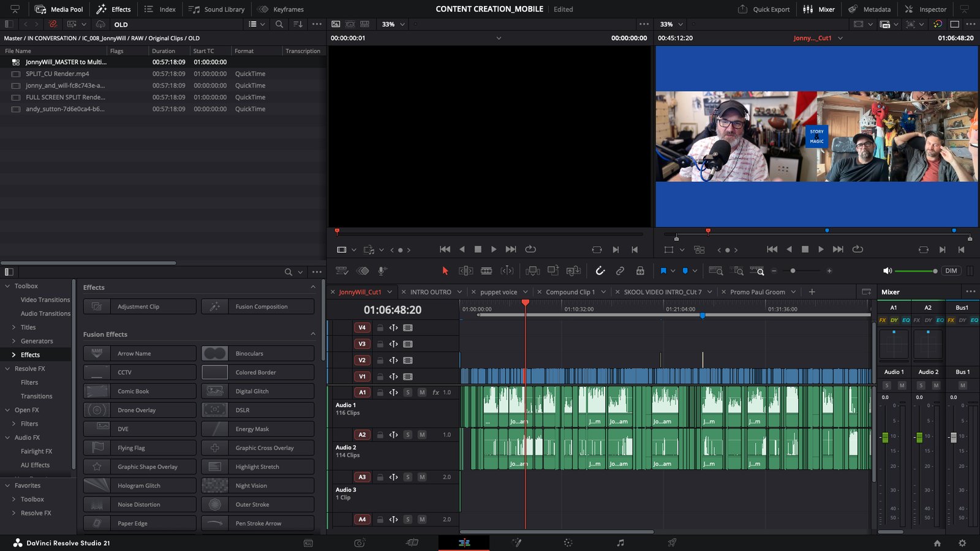Add a new timeline tab with plus

[x=812, y=292]
